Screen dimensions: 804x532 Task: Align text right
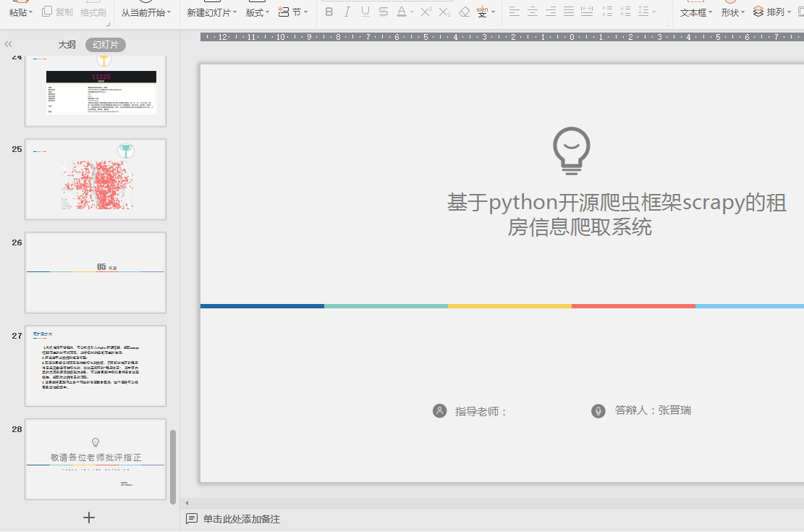551,12
